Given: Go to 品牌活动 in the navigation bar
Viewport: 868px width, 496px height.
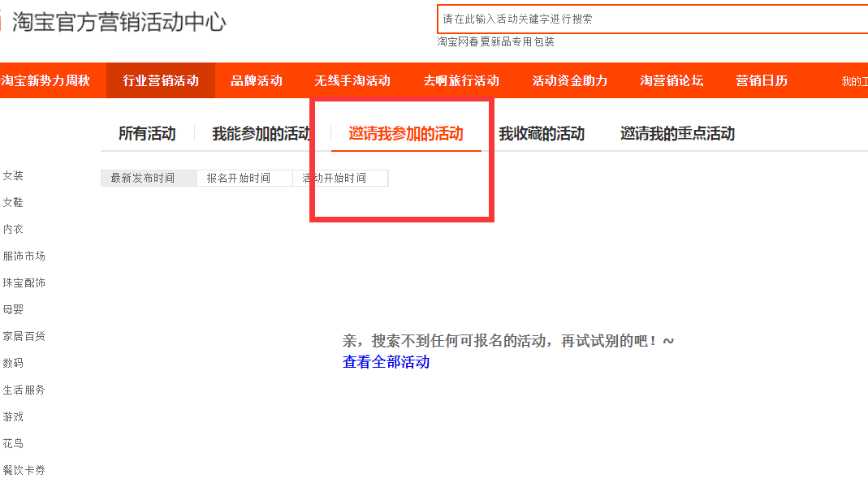Looking at the screenshot, I should (x=257, y=81).
